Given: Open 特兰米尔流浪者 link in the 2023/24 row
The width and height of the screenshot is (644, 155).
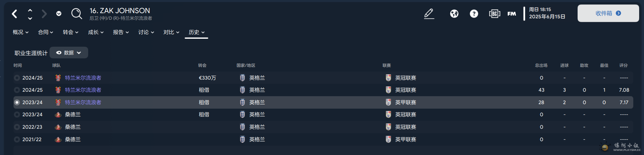Looking at the screenshot, I should click(x=83, y=102).
